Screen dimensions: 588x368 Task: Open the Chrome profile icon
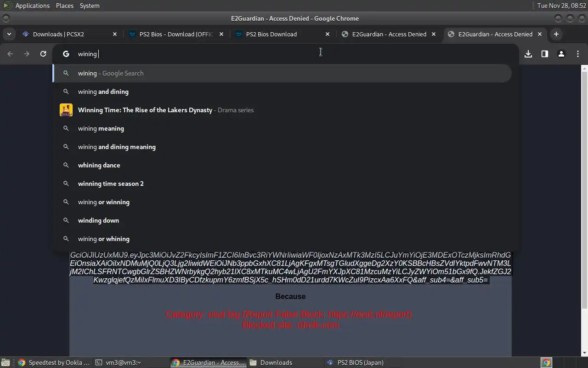click(561, 54)
